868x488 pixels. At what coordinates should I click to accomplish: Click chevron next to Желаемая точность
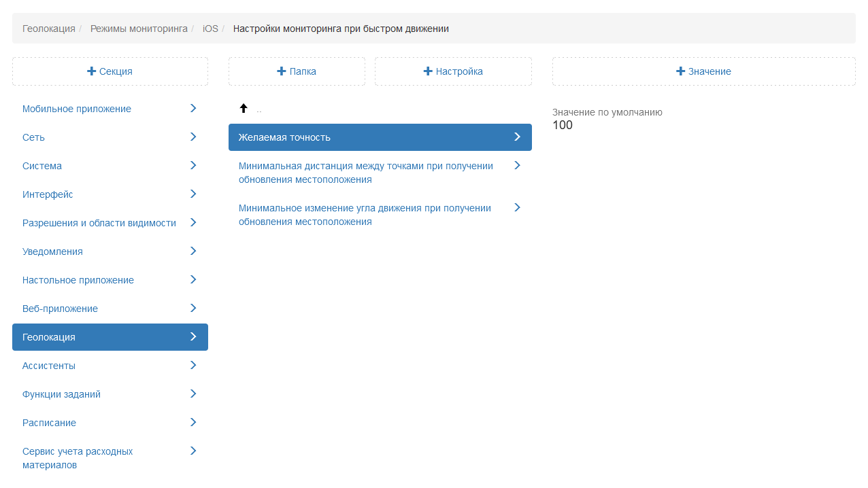[517, 137]
